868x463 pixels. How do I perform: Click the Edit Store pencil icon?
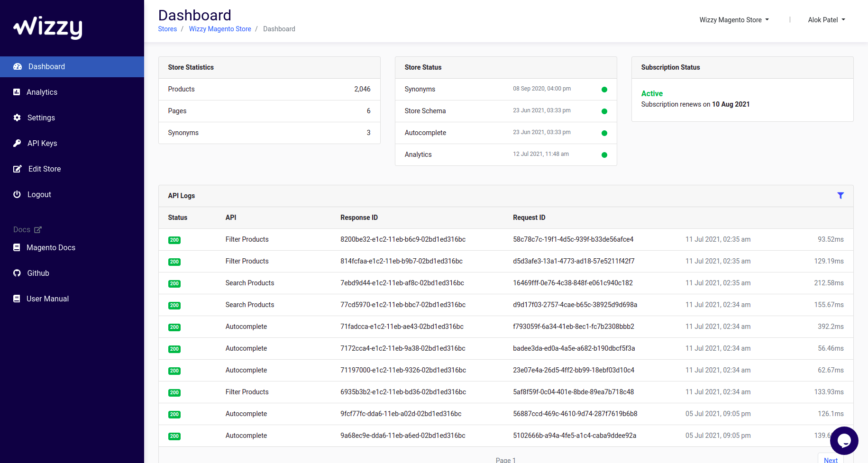point(17,169)
